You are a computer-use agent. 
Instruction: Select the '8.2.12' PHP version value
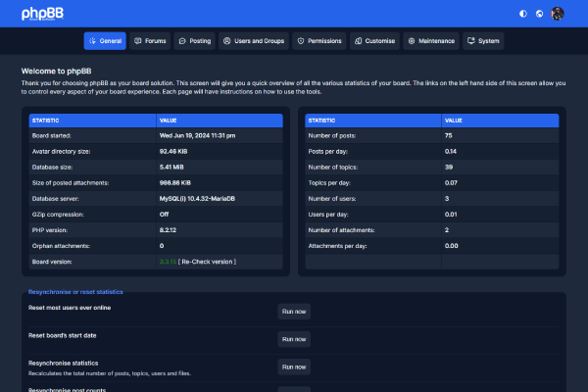(x=168, y=230)
